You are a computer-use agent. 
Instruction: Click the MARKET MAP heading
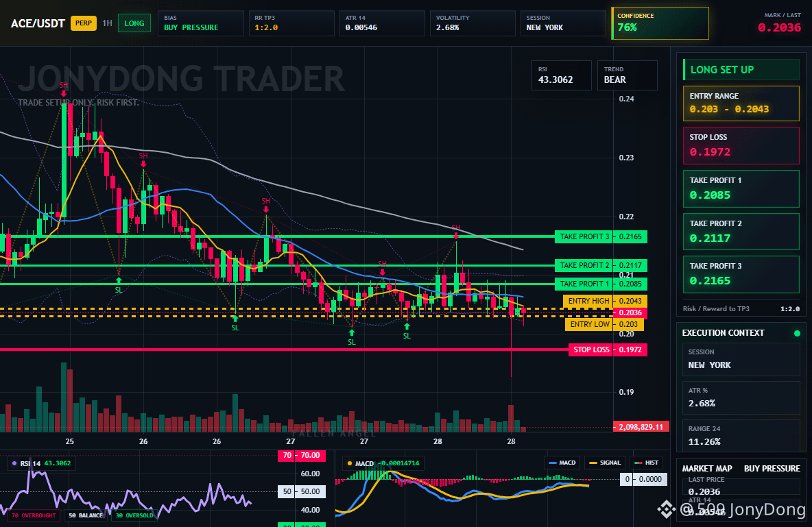pos(707,469)
